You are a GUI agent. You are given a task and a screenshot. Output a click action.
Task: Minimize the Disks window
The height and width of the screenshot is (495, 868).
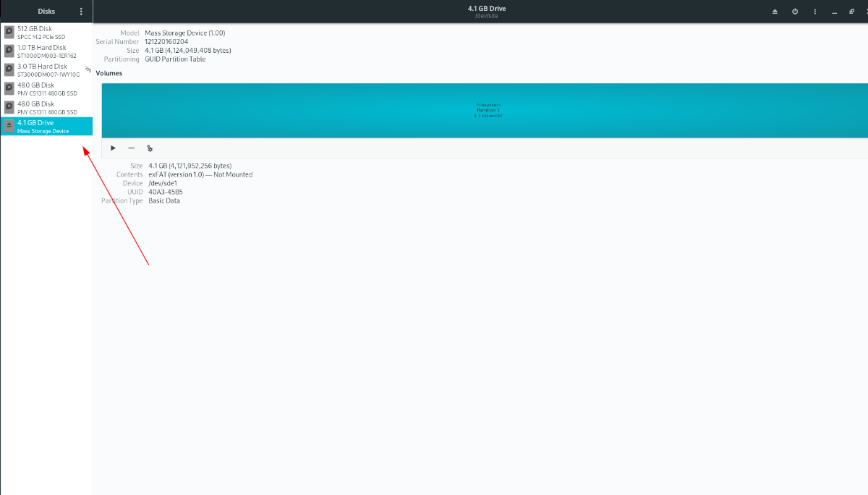835,11
